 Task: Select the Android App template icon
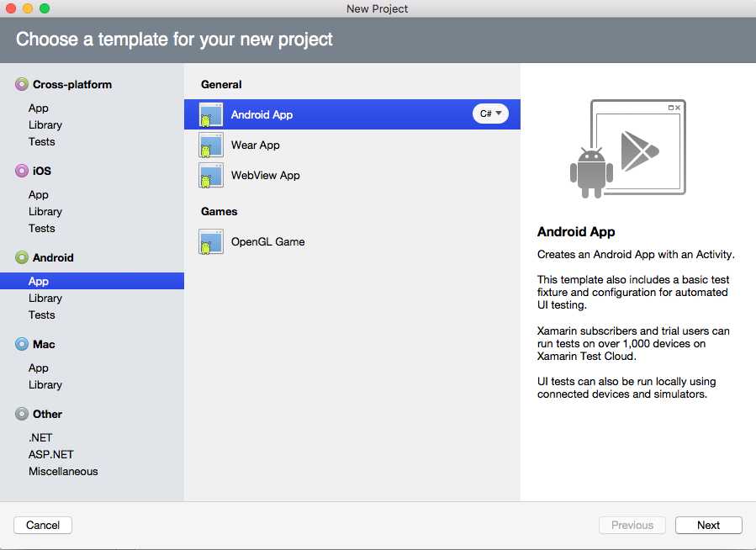(x=211, y=114)
